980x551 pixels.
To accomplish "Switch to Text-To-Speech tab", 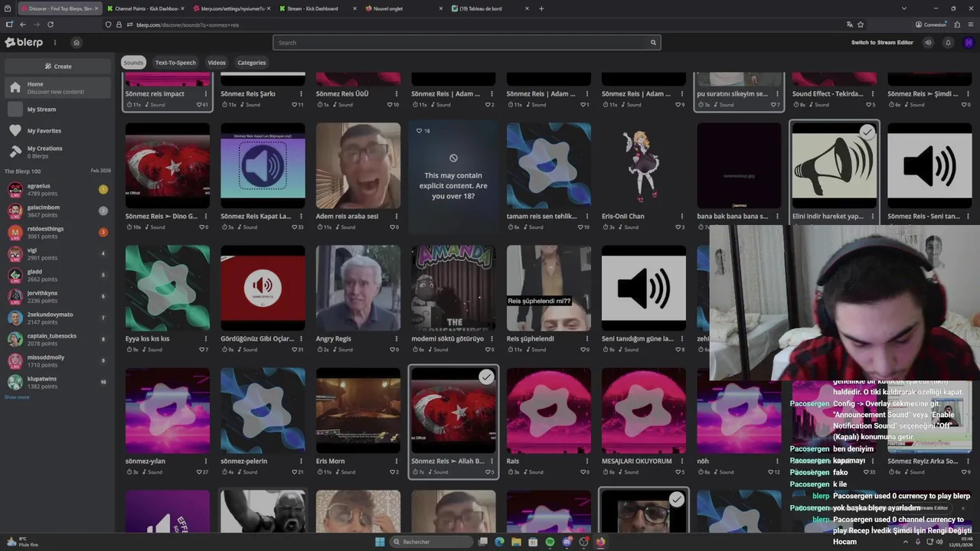I will tap(175, 63).
